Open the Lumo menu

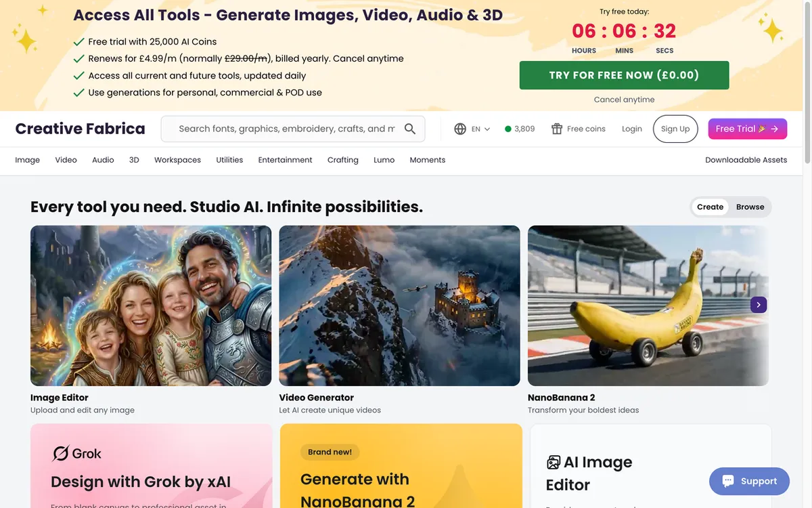[384, 160]
